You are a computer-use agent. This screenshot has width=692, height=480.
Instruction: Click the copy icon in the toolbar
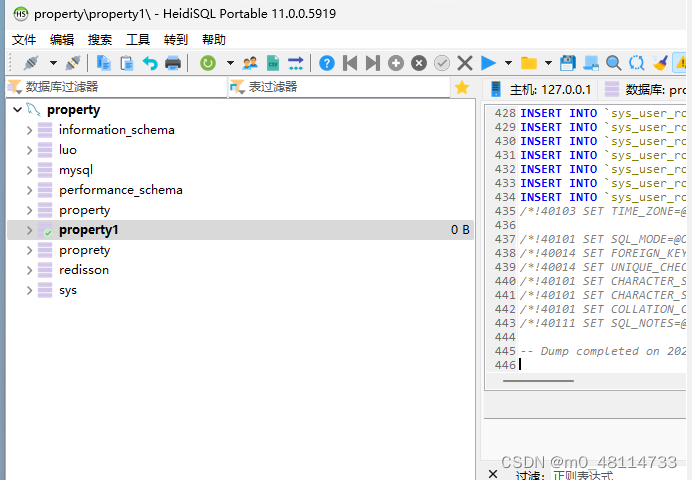coord(104,63)
